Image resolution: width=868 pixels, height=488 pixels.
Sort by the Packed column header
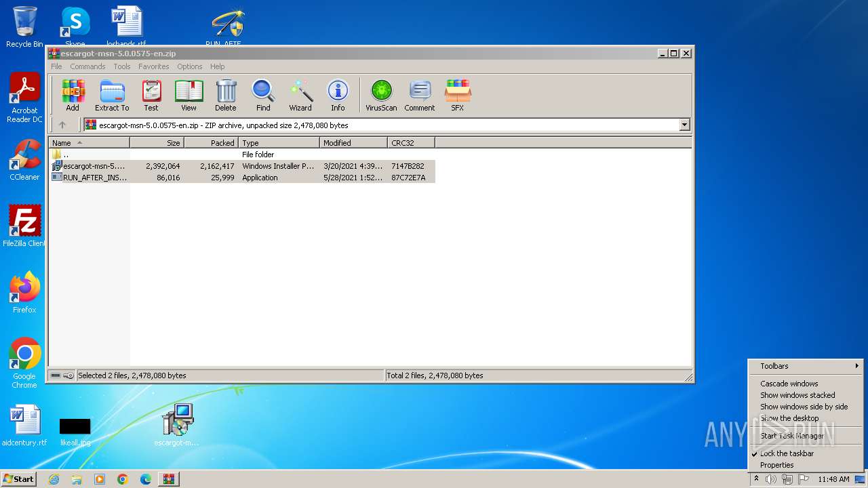(212, 143)
